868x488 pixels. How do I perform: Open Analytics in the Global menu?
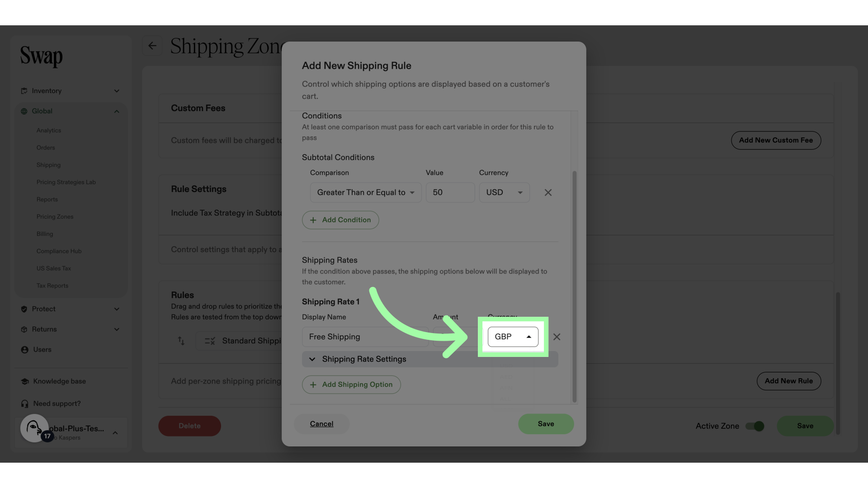pos(49,131)
